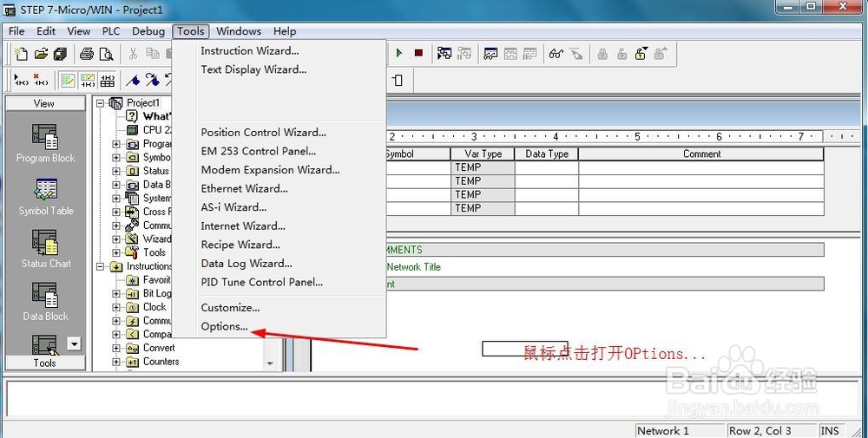Toggle POU comments icon
Screen dimensions: 868x438
pyautogui.click(x=68, y=81)
